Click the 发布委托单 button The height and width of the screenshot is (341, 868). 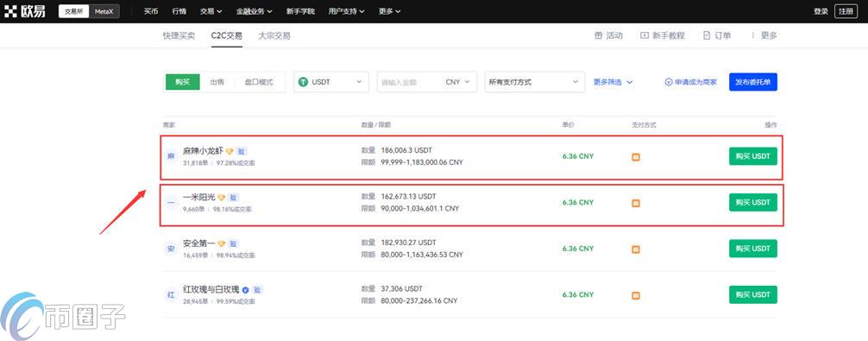(x=753, y=82)
